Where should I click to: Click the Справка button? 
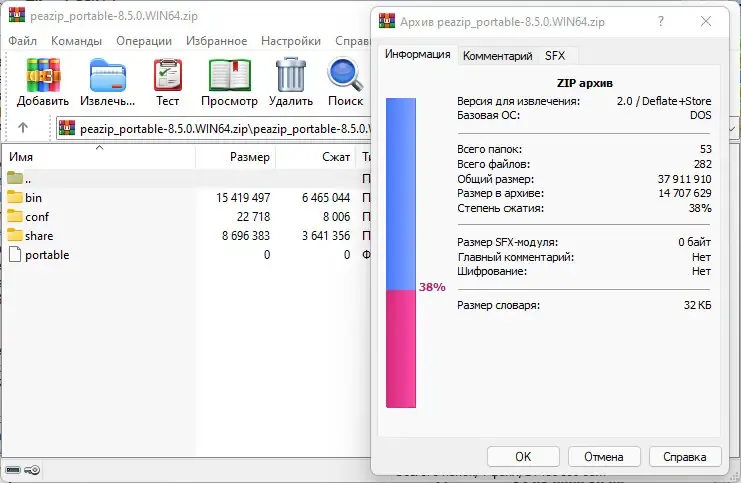pyautogui.click(x=685, y=457)
